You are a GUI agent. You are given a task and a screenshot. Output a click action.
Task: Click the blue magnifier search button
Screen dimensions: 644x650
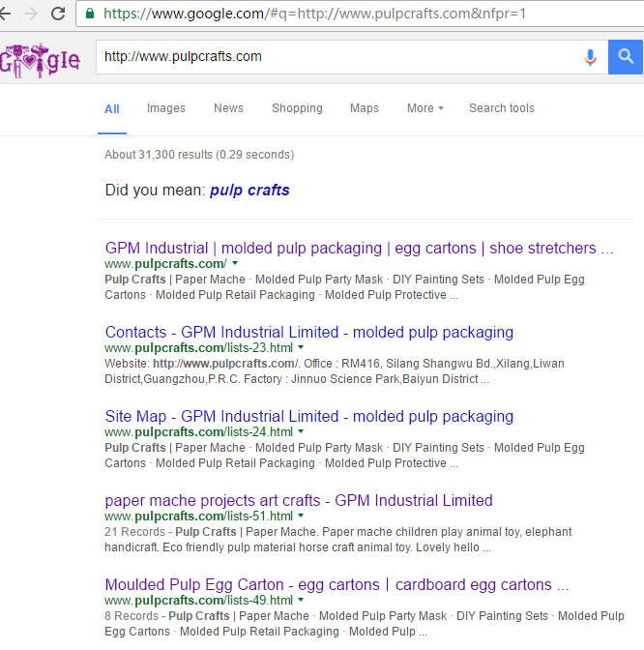coord(626,57)
